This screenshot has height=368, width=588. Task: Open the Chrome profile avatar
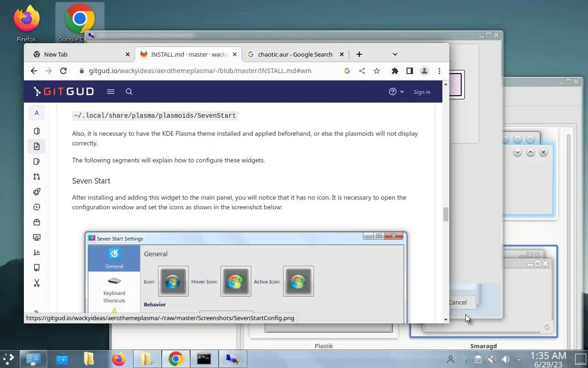pos(424,71)
